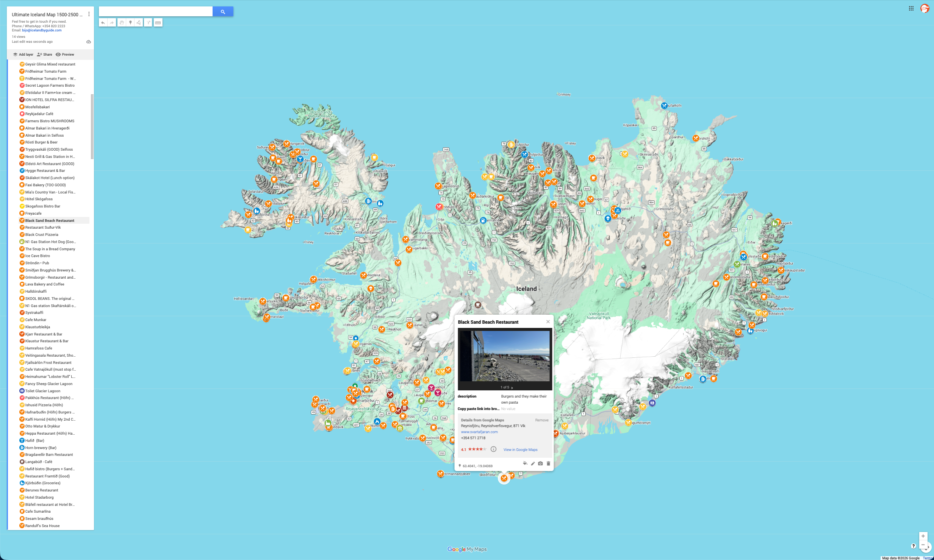Click View in Google Maps link
This screenshot has height=560, width=934.
520,450
